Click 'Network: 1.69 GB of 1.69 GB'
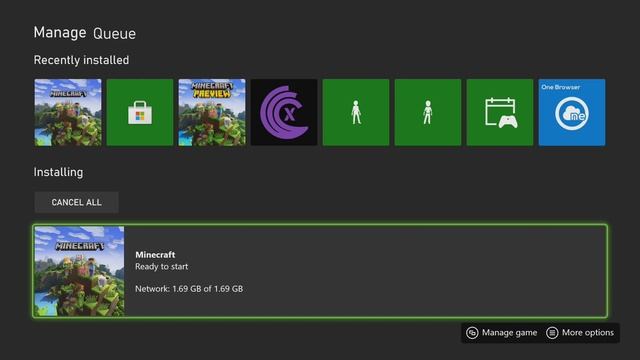The width and height of the screenshot is (640, 360). click(x=189, y=289)
